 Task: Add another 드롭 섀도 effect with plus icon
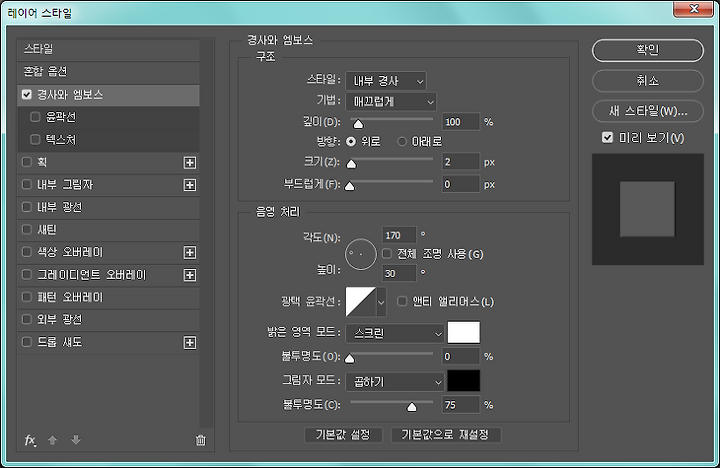[190, 343]
